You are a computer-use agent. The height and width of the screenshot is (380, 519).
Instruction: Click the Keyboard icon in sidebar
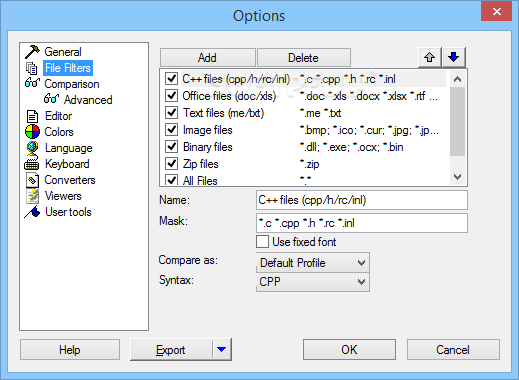coord(32,164)
